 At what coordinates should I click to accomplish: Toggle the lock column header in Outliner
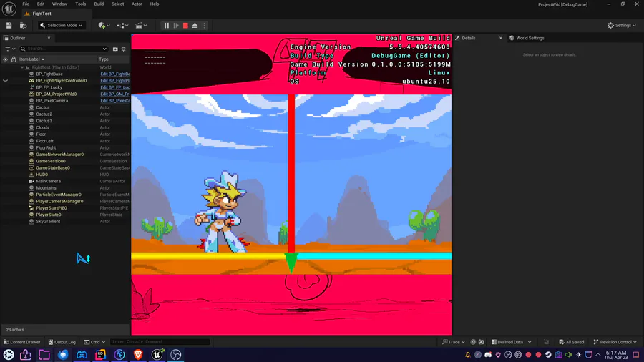[14, 59]
